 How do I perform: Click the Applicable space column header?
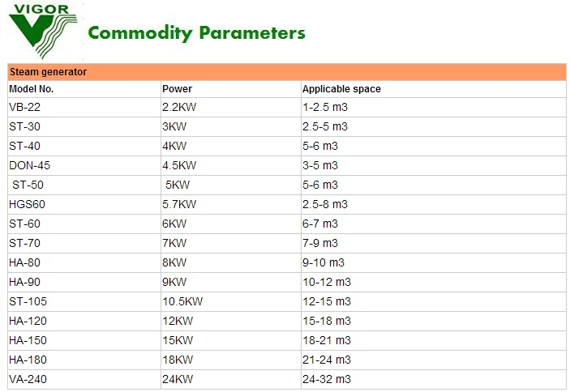434,89
